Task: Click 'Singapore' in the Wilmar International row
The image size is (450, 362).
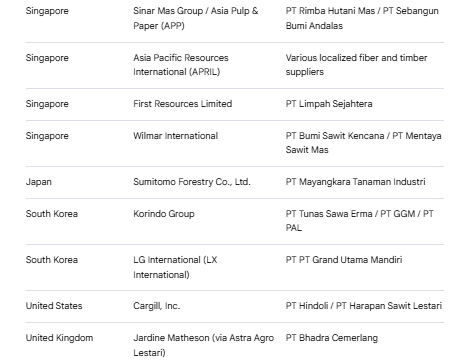Action: pos(47,136)
